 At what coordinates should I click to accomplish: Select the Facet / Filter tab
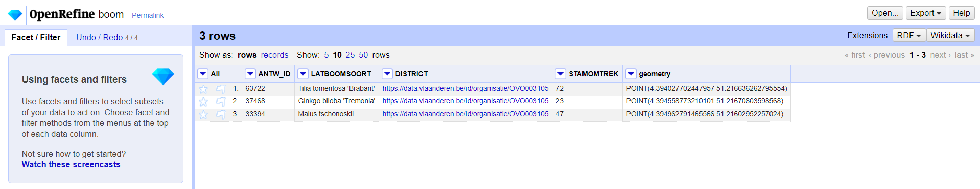point(36,37)
